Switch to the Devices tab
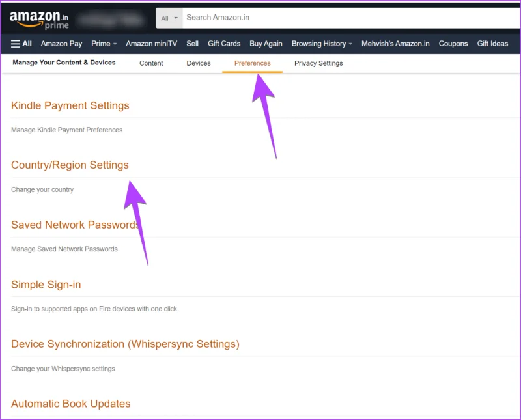This screenshot has height=420, width=521. (x=199, y=63)
